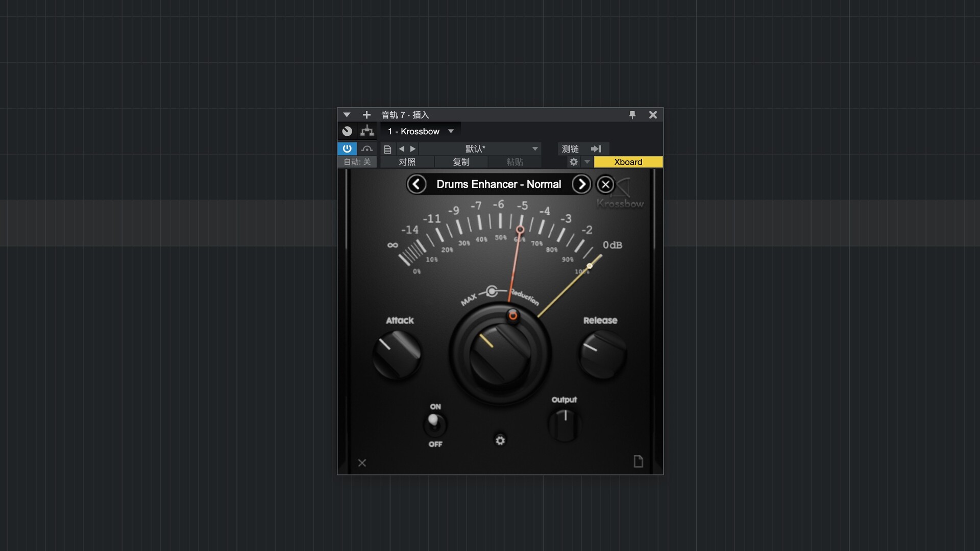980x551 pixels.
Task: Click the page icon at bottom right
Action: pos(638,462)
